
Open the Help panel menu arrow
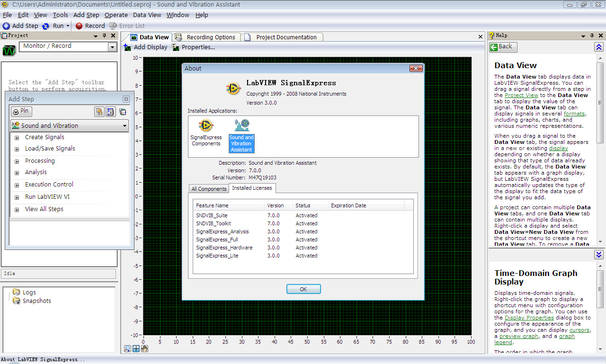tap(583, 36)
